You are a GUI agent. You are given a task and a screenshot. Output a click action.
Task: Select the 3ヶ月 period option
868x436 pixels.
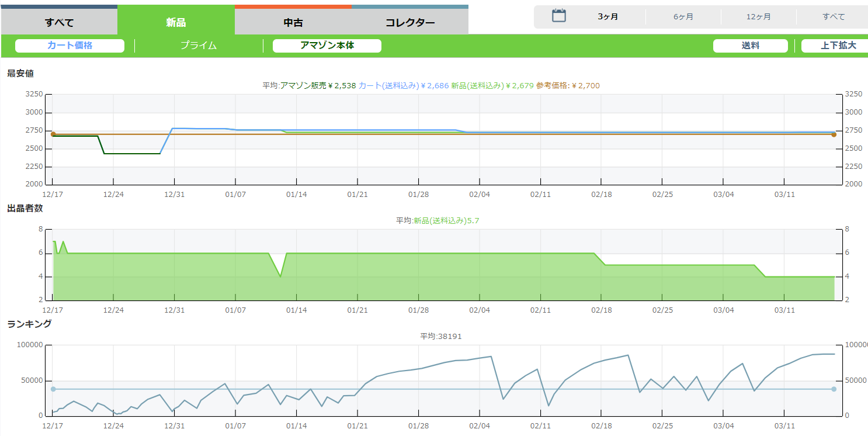coord(608,17)
